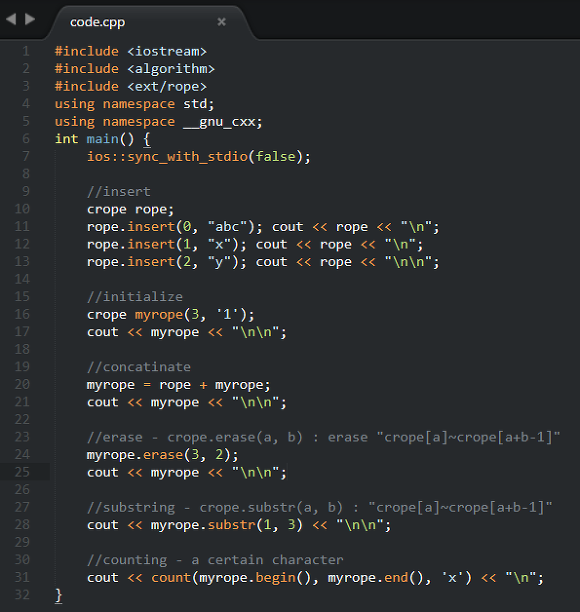Click 'myrope = rope + myrope;' line
Image resolution: width=580 pixels, height=612 pixels.
[x=178, y=385]
